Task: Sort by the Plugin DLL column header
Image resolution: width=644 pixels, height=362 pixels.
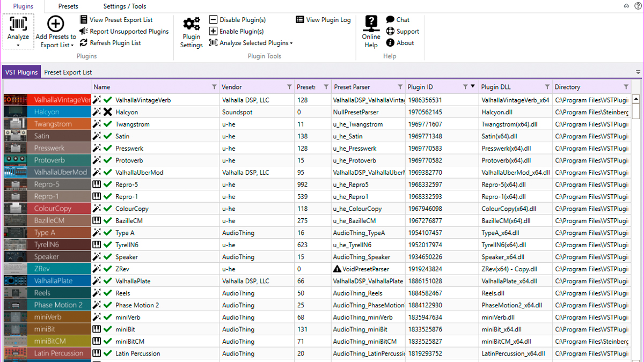Action: [496, 87]
